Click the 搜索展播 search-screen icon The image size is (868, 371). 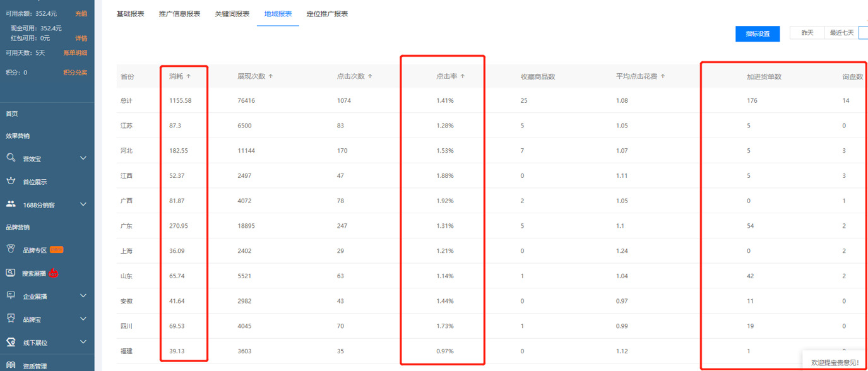click(x=11, y=273)
